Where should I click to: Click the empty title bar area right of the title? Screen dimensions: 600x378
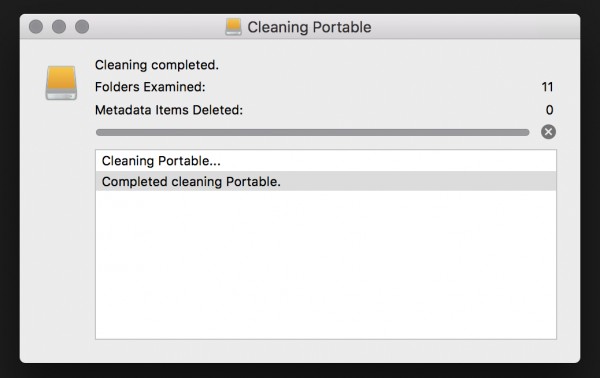pyautogui.click(x=474, y=27)
